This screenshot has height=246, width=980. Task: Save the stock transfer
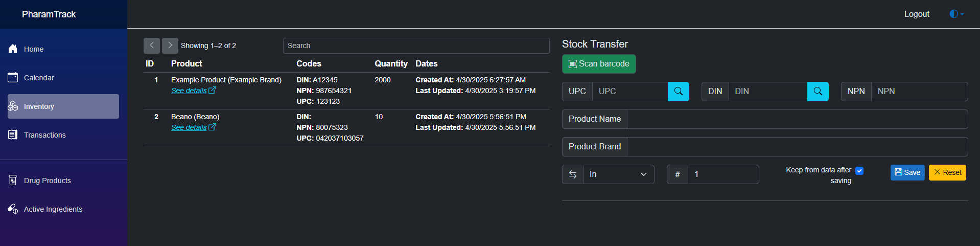907,172
